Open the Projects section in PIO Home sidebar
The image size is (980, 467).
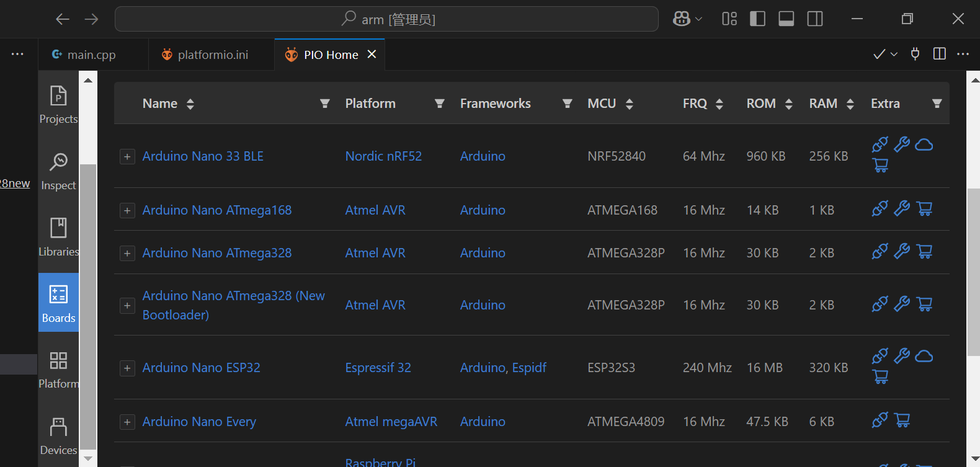click(x=58, y=104)
